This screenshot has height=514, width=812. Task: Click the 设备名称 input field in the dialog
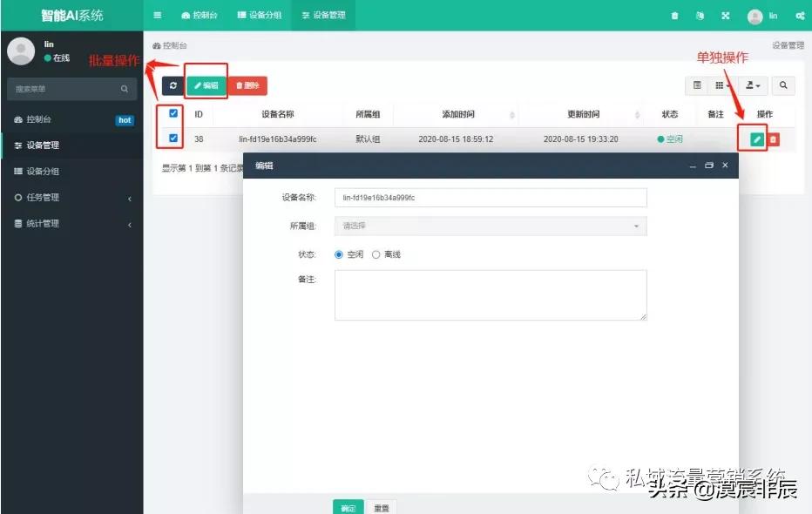(490, 197)
